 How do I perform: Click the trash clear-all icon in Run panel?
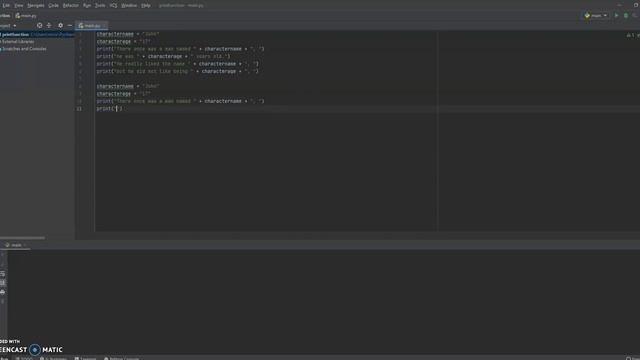[x=3, y=302]
